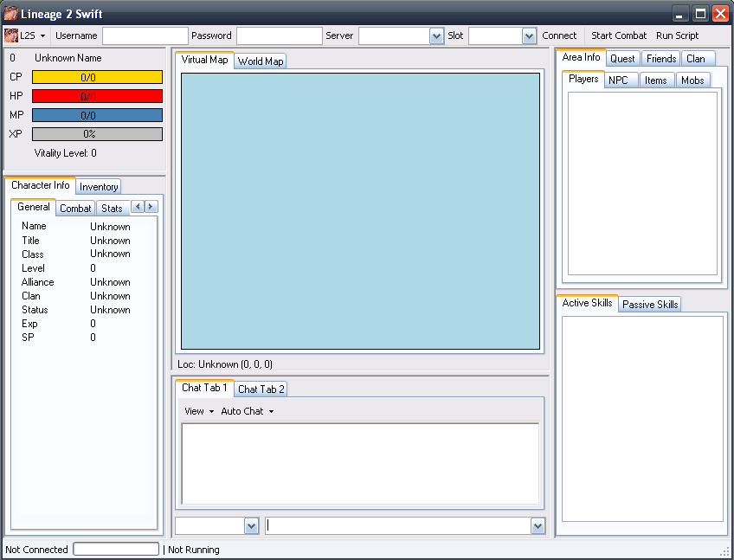Click the Not Running status text
This screenshot has width=734, height=560.
pyautogui.click(x=193, y=550)
